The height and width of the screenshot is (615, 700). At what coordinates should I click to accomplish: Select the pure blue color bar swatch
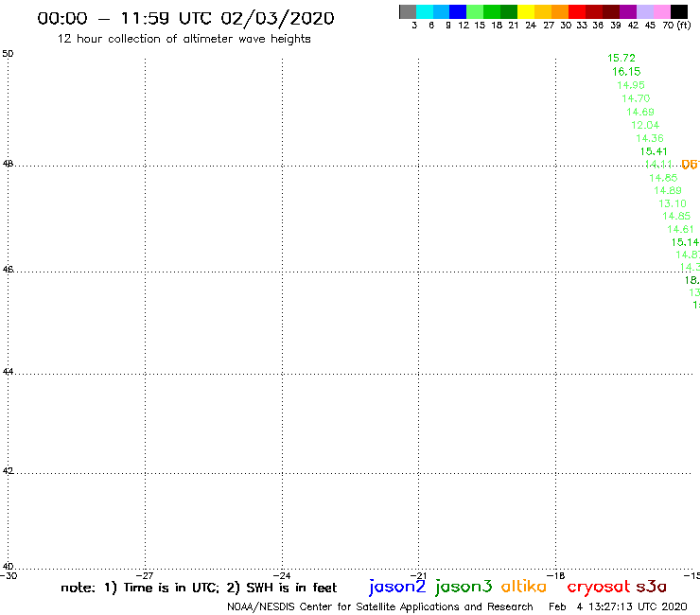(x=459, y=11)
